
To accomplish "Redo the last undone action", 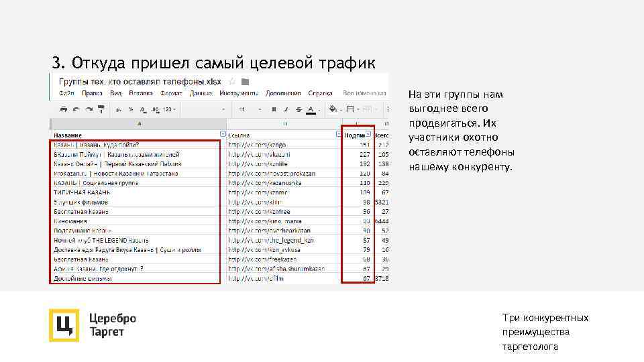I will [89, 109].
